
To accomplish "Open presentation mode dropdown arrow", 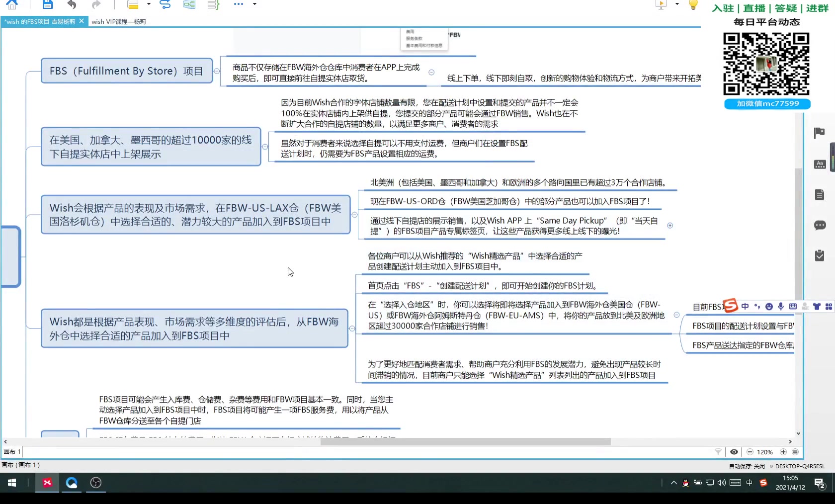I will click(677, 4).
